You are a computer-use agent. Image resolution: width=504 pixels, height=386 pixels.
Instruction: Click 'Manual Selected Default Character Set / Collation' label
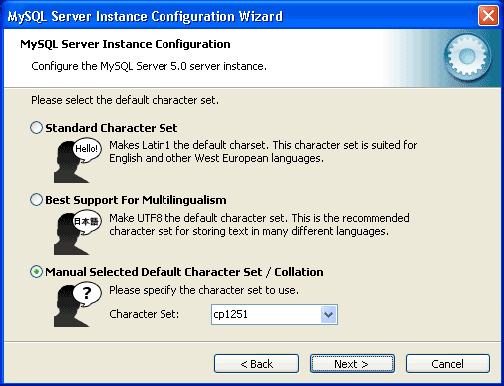(x=184, y=272)
